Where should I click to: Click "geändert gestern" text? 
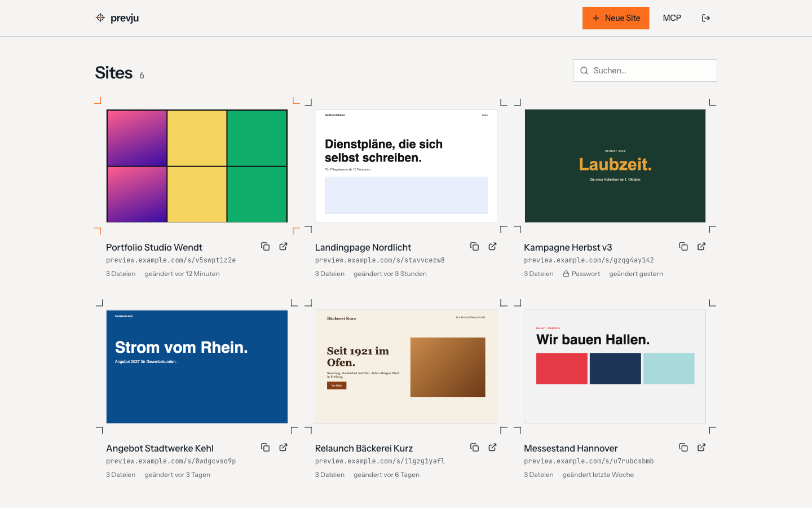click(x=636, y=274)
